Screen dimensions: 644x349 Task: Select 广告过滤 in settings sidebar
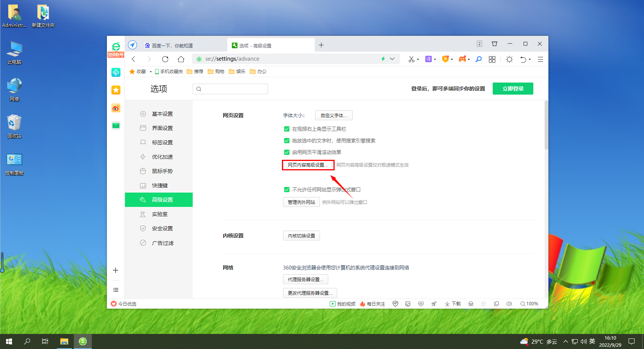point(159,243)
